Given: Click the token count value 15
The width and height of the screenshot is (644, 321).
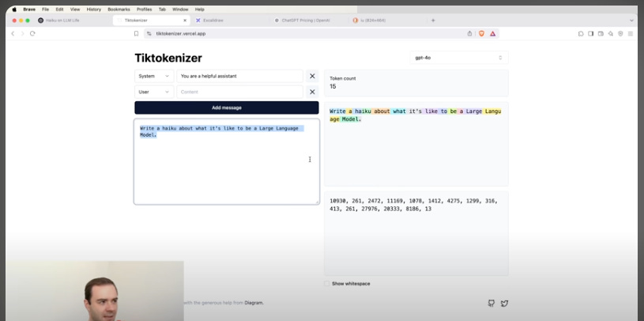Looking at the screenshot, I should (x=333, y=86).
